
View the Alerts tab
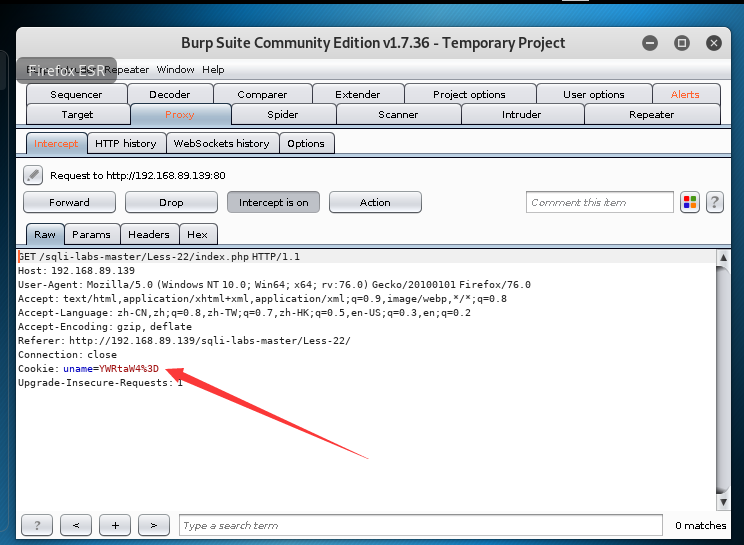(685, 94)
